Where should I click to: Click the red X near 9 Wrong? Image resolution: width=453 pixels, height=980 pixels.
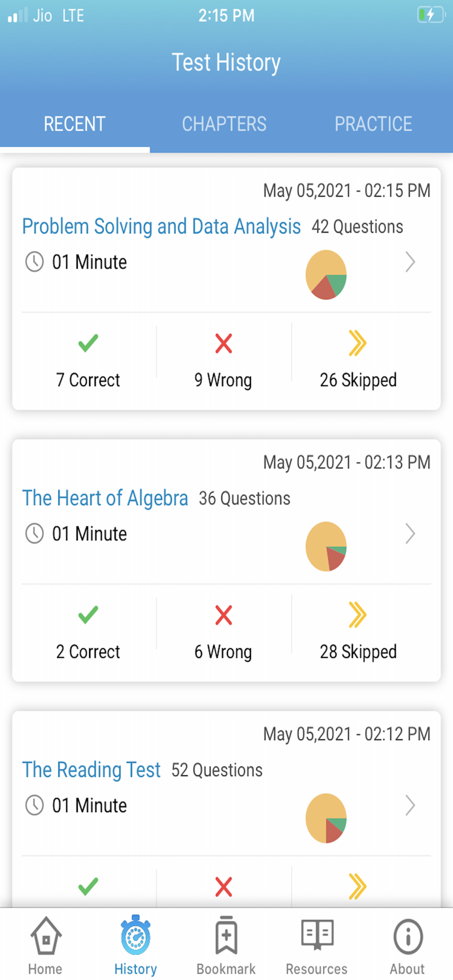[x=223, y=343]
